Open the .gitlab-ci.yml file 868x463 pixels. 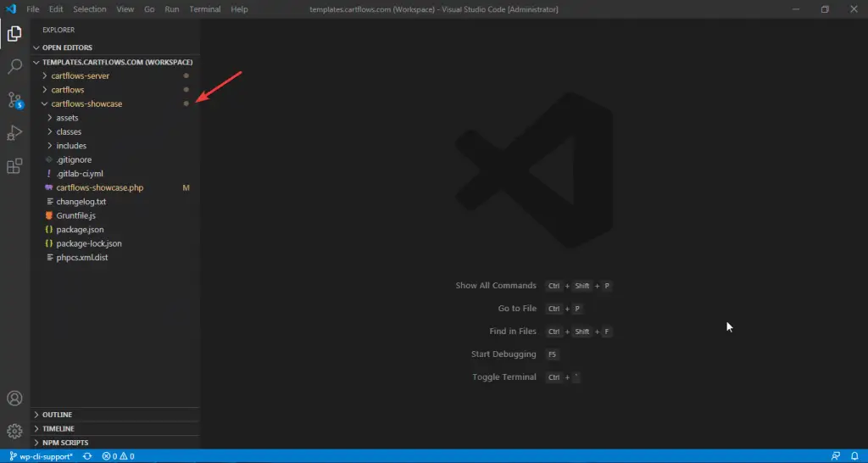pos(115,173)
